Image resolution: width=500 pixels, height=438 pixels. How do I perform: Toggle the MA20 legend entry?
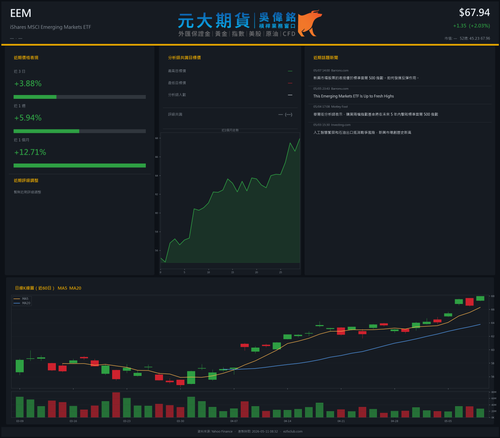point(22,303)
